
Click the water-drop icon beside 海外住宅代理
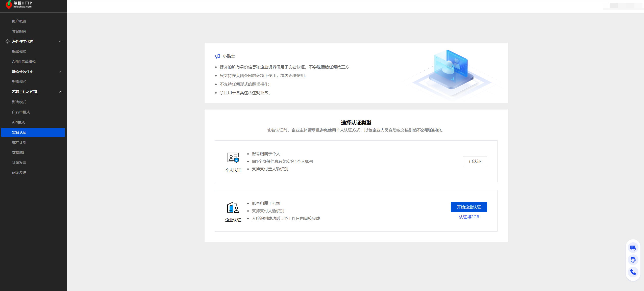click(8, 41)
